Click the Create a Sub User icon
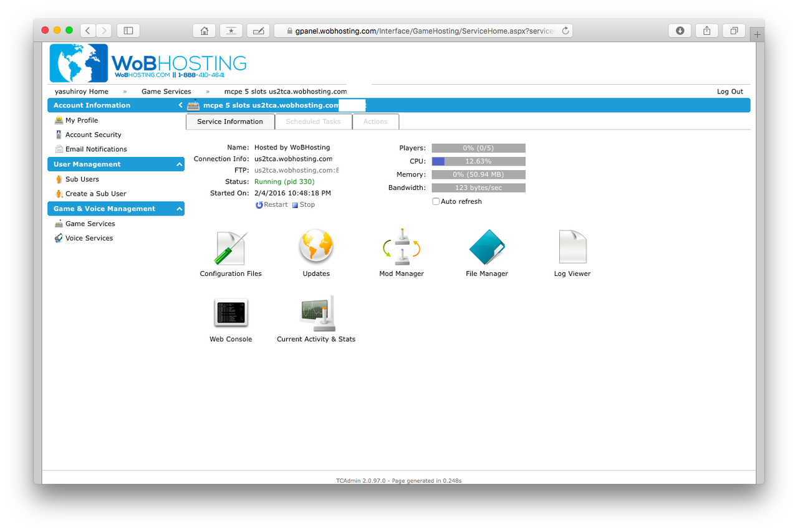The height and width of the screenshot is (532, 798). 59,194
